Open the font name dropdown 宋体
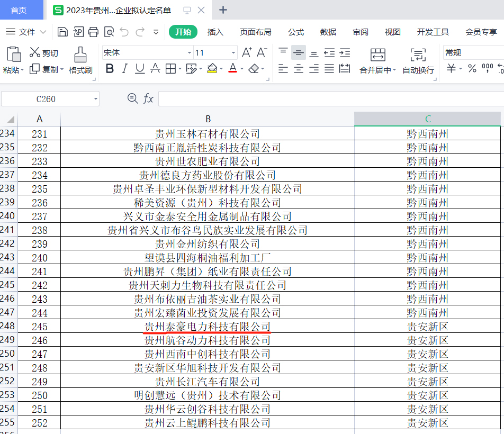 (190, 53)
